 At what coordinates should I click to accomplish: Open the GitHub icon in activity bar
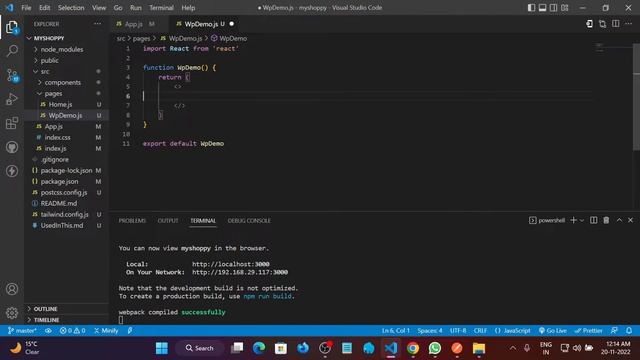point(12,147)
